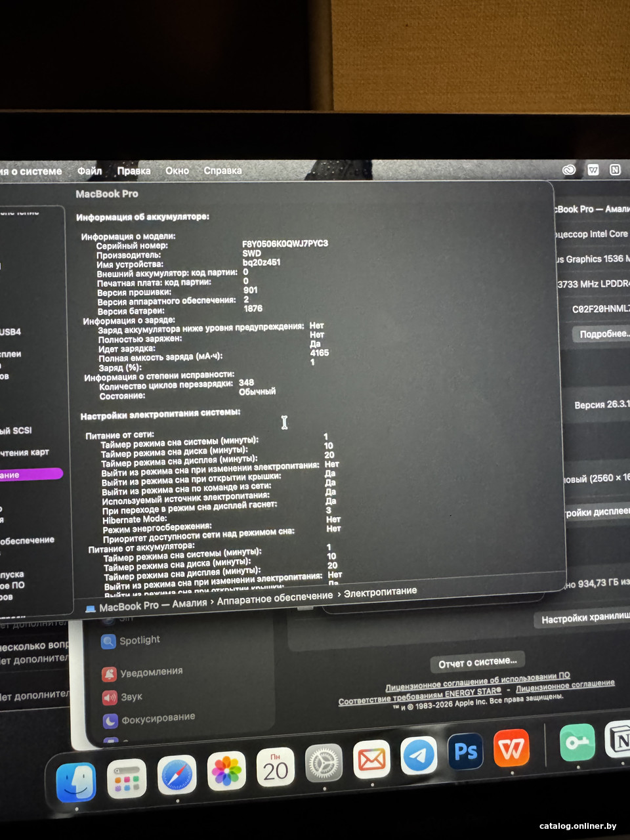
Task: Click Hibernate Mode label
Action: tap(135, 518)
